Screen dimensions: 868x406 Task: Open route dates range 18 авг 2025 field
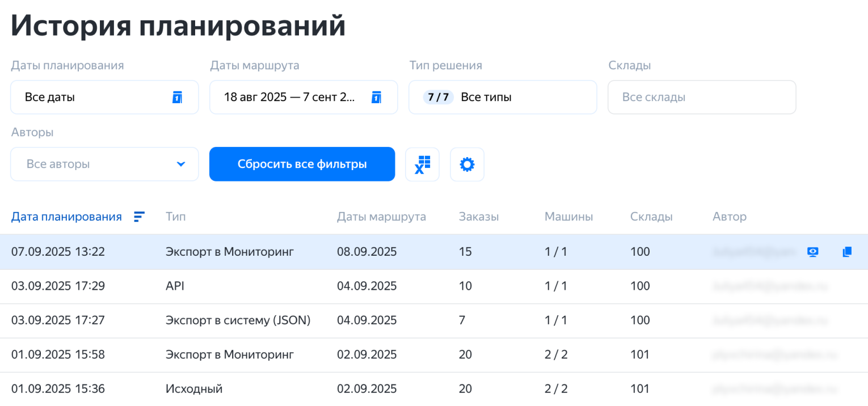pos(289,97)
